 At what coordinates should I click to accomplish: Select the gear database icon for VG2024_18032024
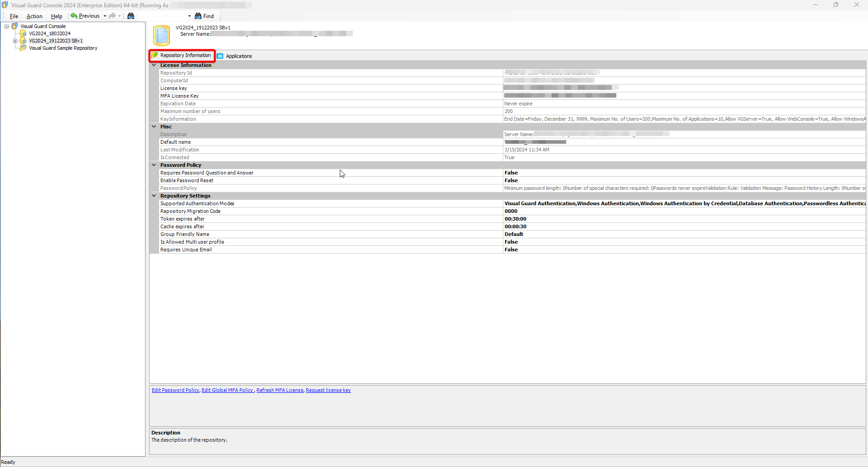[23, 33]
